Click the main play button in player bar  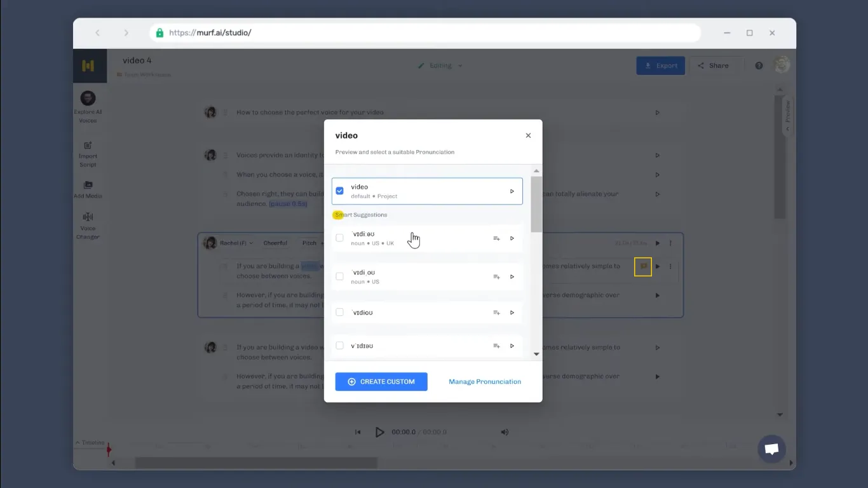379,432
